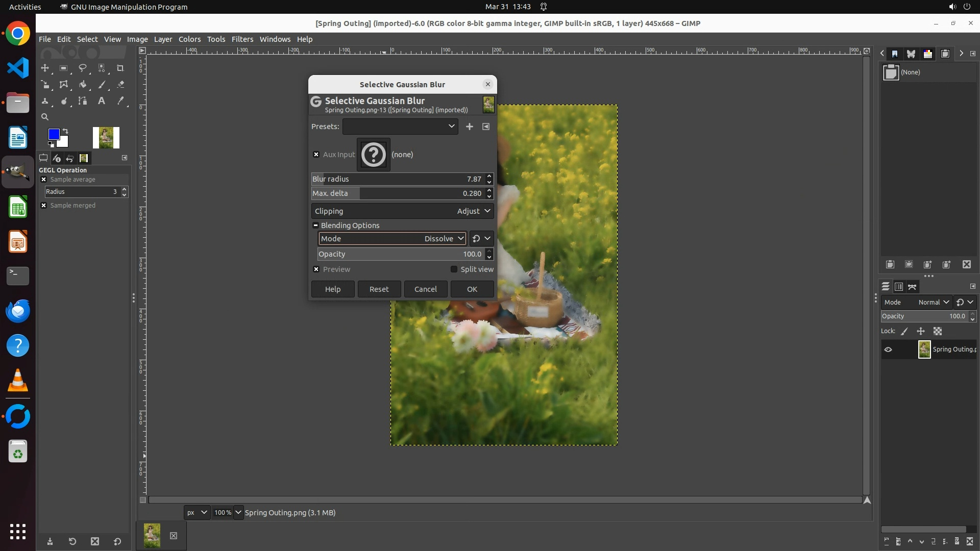Enable Split view checkbox
The image size is (980, 551).
coord(454,269)
